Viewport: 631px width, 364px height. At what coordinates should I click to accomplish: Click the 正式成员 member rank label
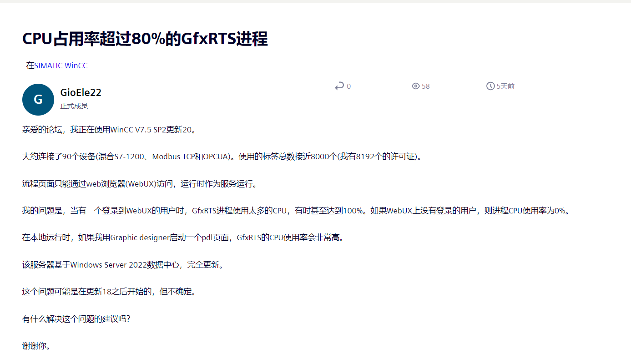[x=74, y=106]
